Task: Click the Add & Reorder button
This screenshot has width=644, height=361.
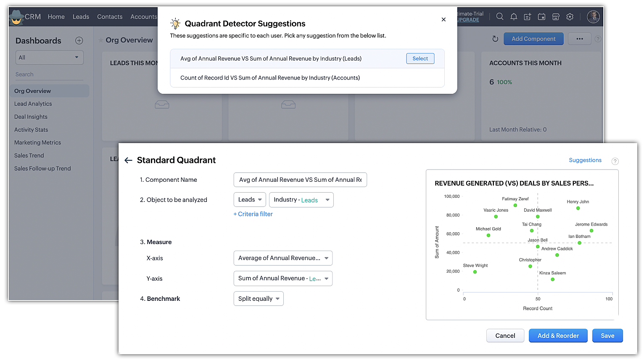Action: (x=558, y=336)
